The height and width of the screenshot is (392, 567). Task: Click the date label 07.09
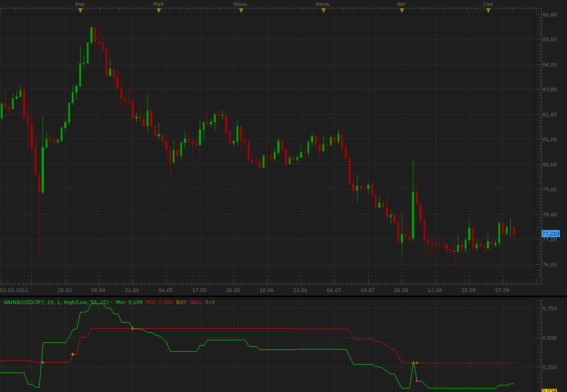[x=502, y=290]
